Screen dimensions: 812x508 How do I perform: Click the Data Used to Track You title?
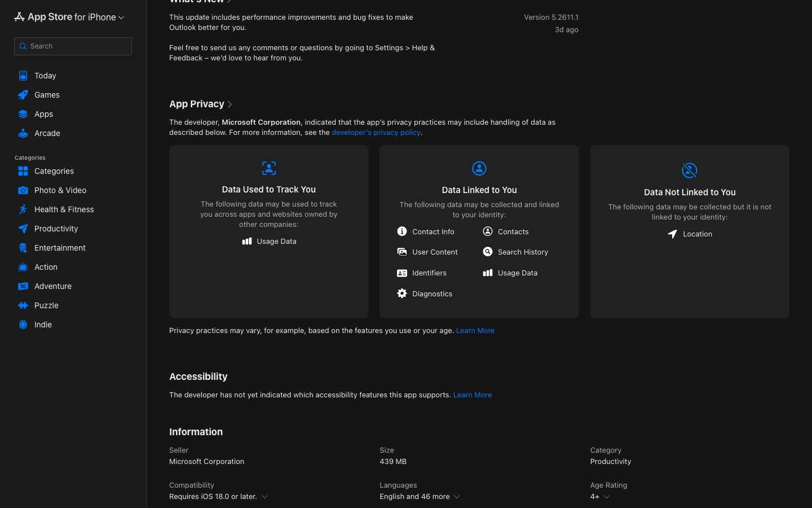pyautogui.click(x=269, y=190)
